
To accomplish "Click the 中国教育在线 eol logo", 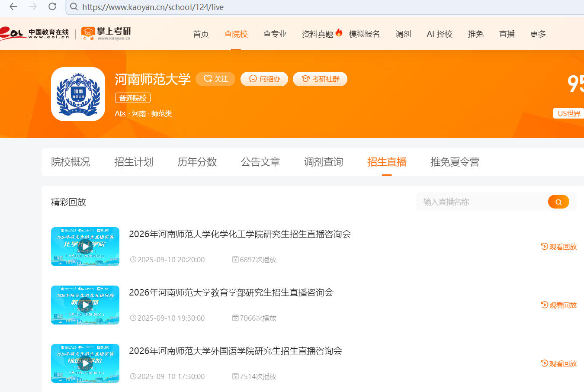I will click(x=35, y=33).
